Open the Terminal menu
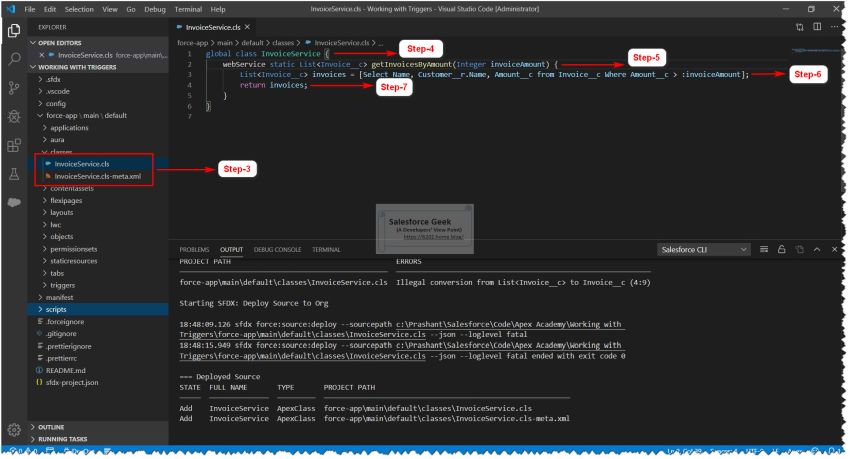Screen dimensions: 850x459 pos(188,9)
